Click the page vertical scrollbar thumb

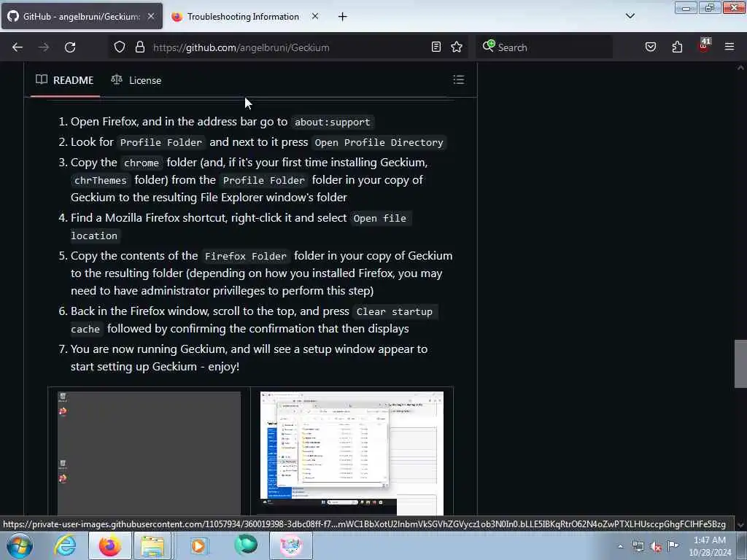(x=740, y=364)
